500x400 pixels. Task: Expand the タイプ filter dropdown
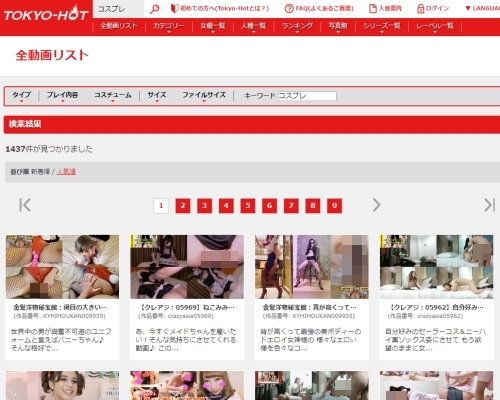point(22,96)
